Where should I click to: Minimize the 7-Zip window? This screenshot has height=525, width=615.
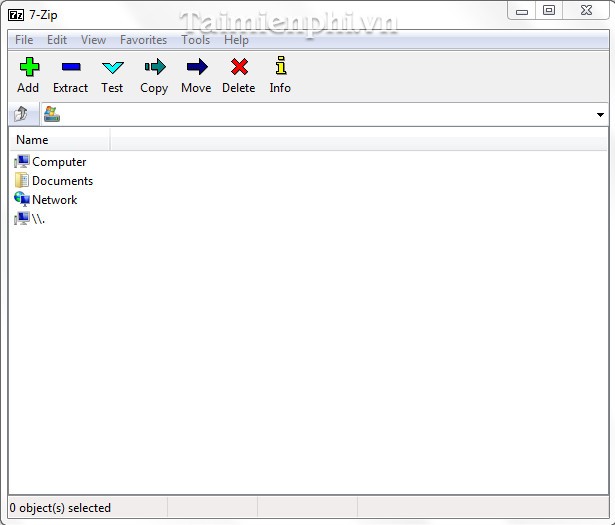point(522,11)
